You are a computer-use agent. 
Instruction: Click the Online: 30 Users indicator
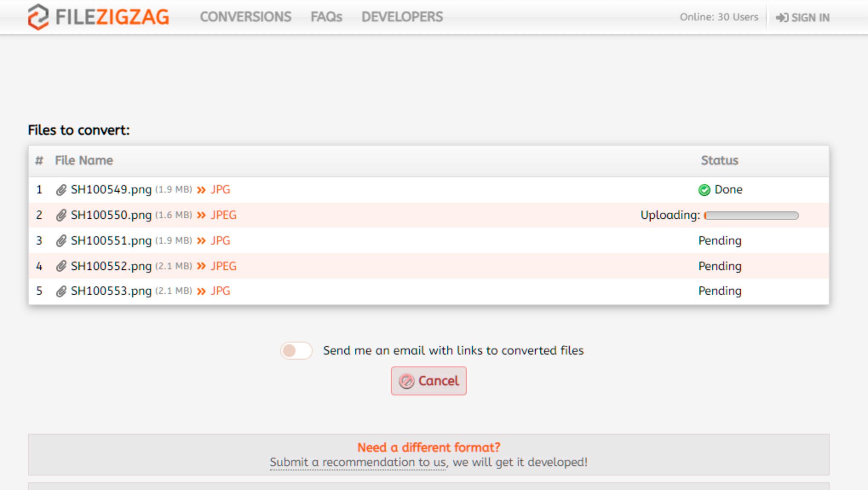click(x=718, y=17)
